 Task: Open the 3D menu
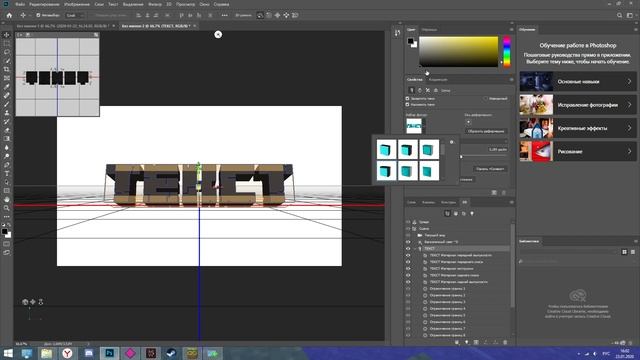tap(169, 4)
